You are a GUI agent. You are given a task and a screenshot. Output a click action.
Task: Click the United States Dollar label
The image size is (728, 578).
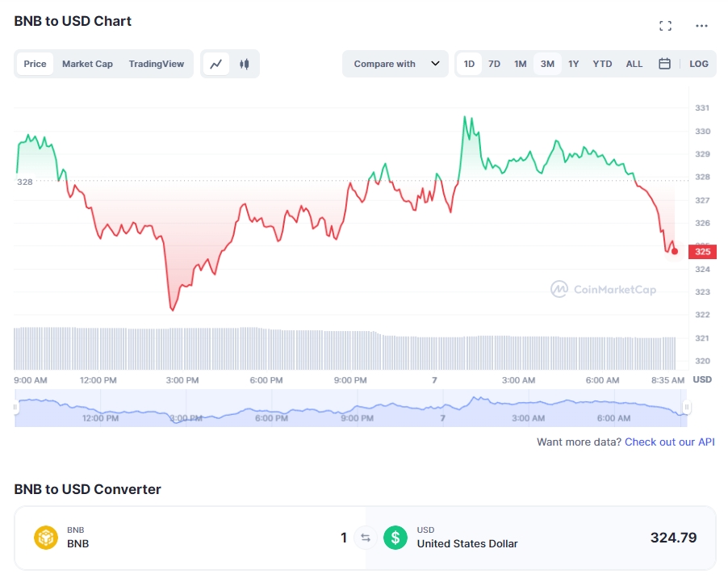coord(467,543)
